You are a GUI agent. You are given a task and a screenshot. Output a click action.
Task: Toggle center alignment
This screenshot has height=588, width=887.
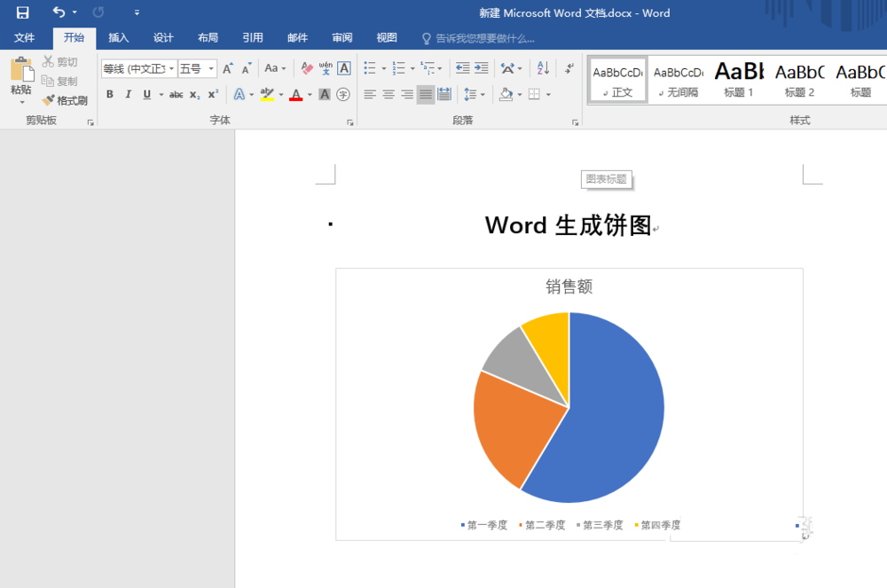pos(388,94)
